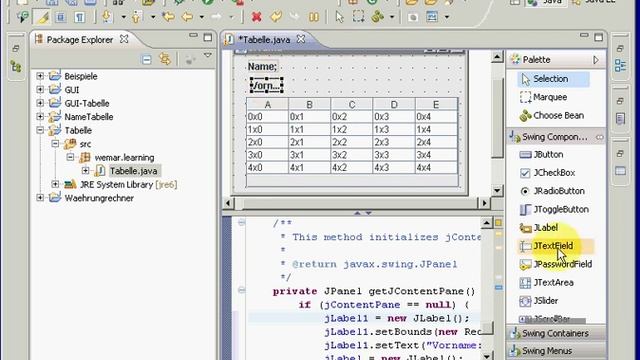Open the next annotation dropdown arrow
640x360 pixels.
click(123, 17)
